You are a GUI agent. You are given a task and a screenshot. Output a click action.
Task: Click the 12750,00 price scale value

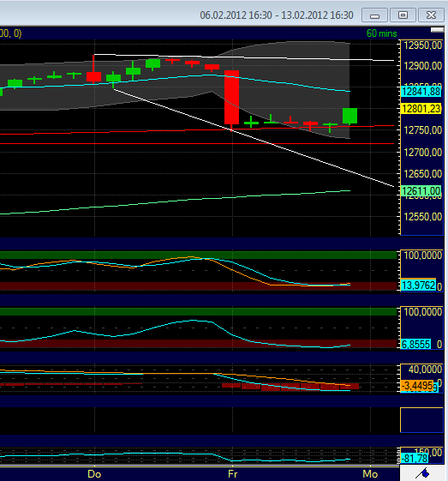pos(423,130)
